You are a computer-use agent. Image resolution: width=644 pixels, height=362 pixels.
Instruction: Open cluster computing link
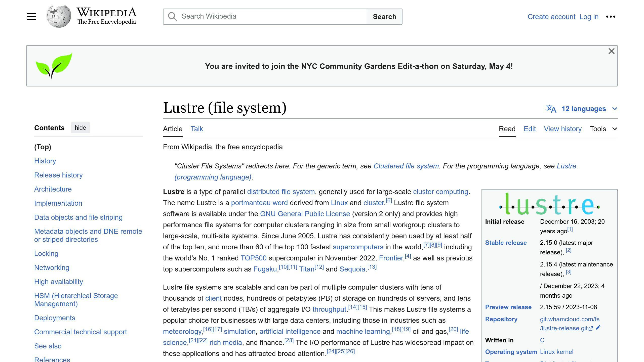point(440,192)
